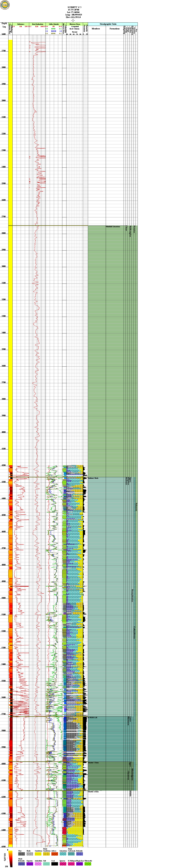Click the depth label "4200"
Viewport: 179px width, 868px height.
tap(4, 465)
